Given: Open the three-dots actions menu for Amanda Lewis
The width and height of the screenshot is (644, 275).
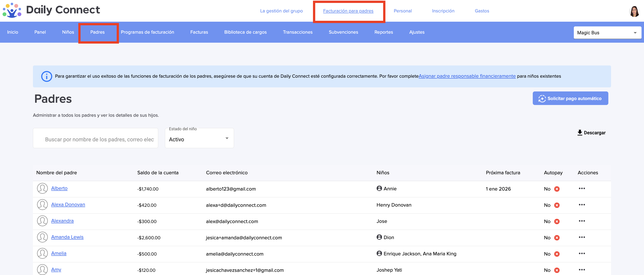Looking at the screenshot, I should [x=581, y=237].
